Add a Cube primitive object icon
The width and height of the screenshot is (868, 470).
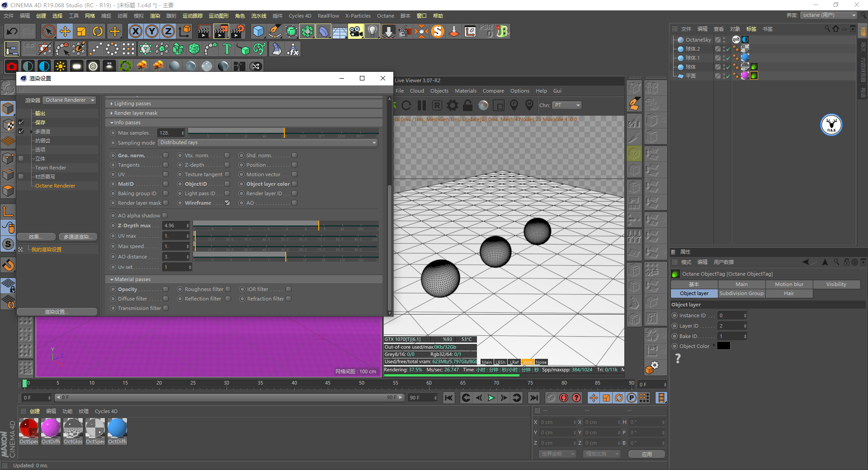click(258, 32)
